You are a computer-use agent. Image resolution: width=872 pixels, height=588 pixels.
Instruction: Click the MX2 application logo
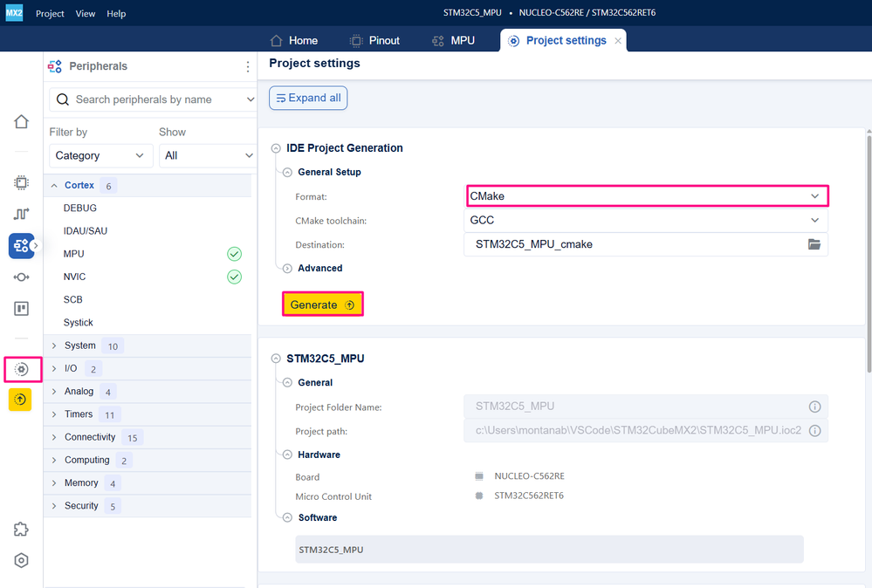click(14, 12)
